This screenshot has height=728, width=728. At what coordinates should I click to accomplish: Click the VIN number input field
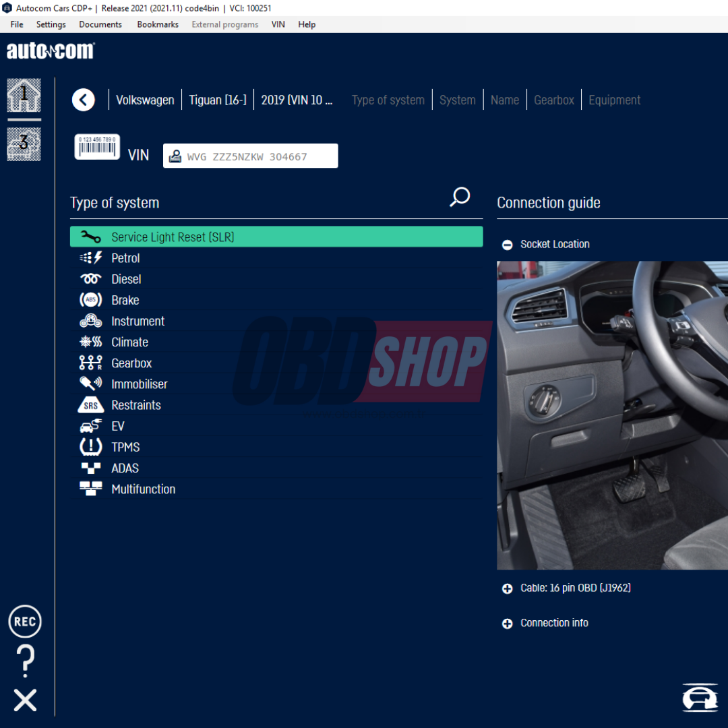click(x=250, y=156)
